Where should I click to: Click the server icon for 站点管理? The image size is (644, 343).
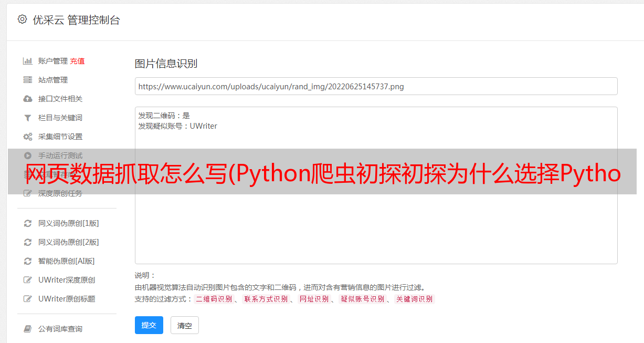click(x=28, y=80)
